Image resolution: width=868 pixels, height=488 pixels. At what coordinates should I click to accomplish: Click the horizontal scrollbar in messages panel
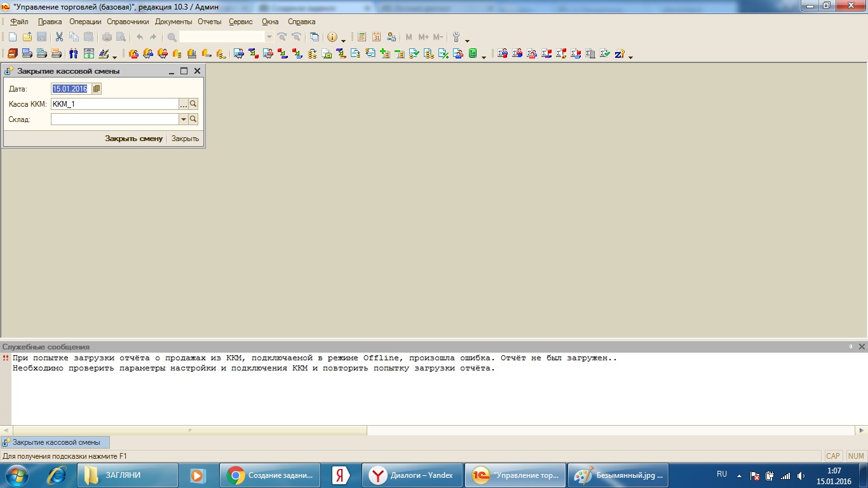(189, 430)
